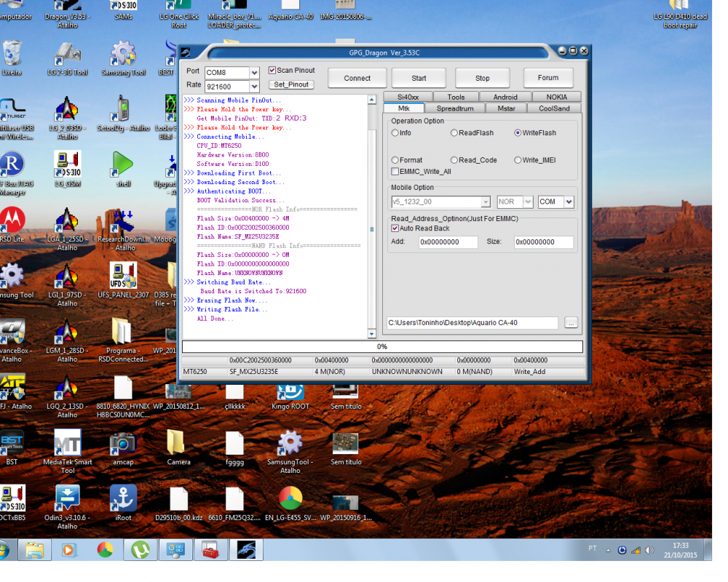This screenshot has height=582, width=728.
Task: Open the 921600 Rate dropdown
Action: coord(253,87)
